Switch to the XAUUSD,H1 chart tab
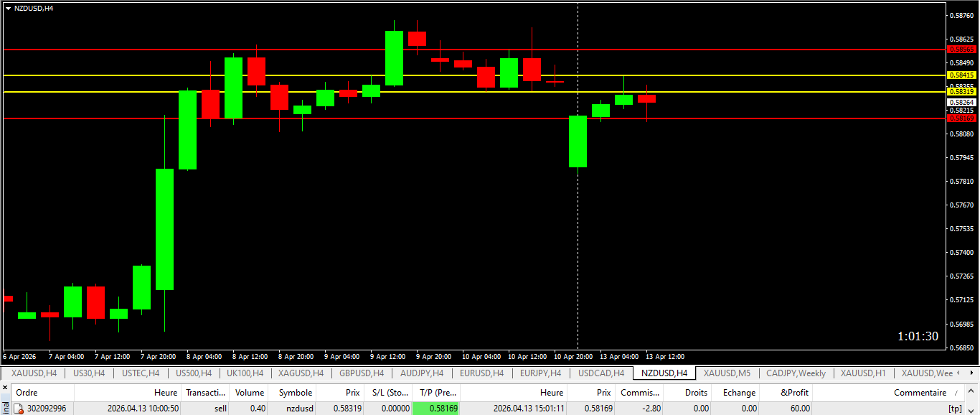This screenshot has width=980, height=415. pos(863,373)
